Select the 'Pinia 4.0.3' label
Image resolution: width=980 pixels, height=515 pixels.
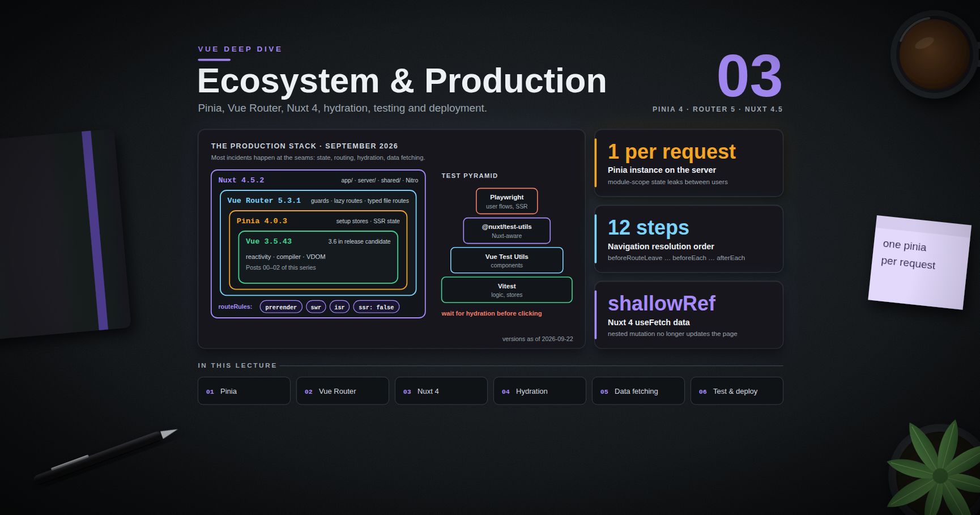click(262, 221)
